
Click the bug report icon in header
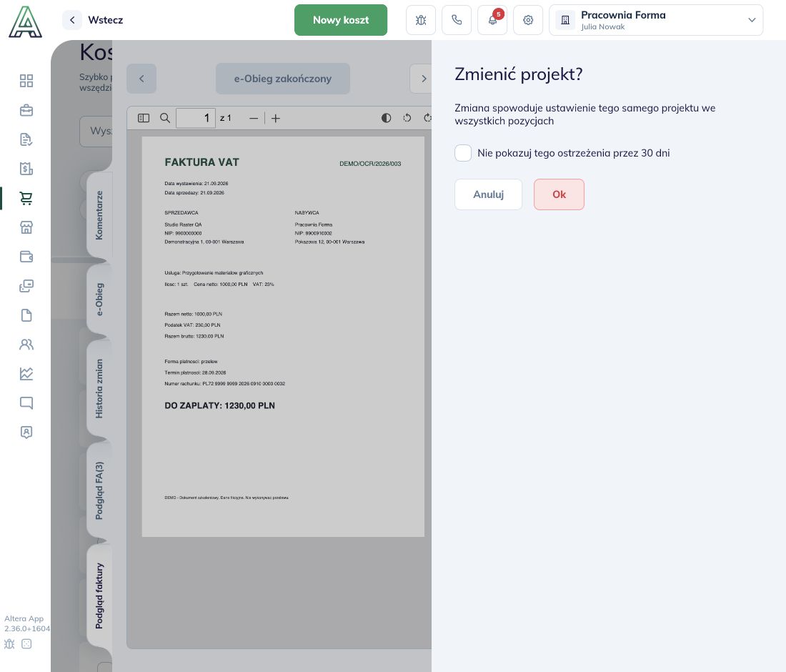click(421, 20)
